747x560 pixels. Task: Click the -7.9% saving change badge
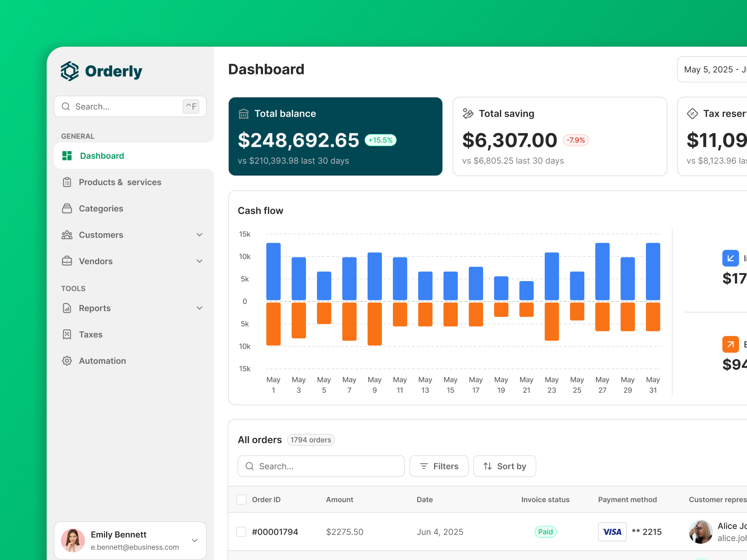pos(576,140)
